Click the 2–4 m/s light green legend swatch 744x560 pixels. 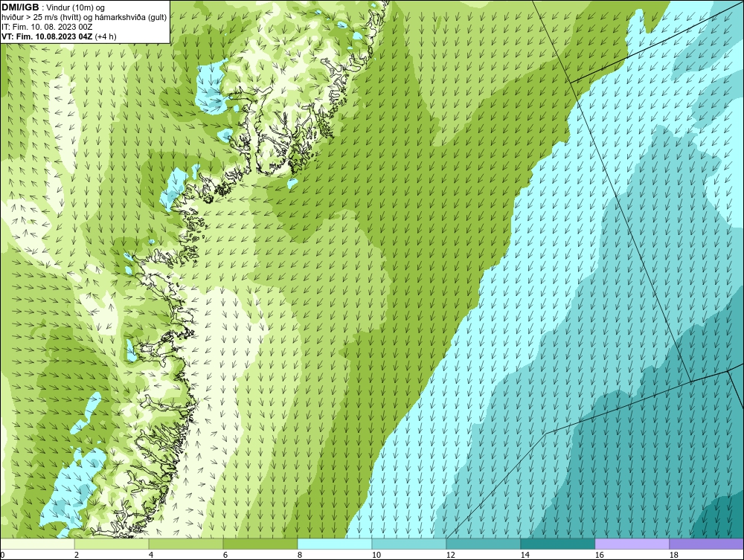[112, 544]
